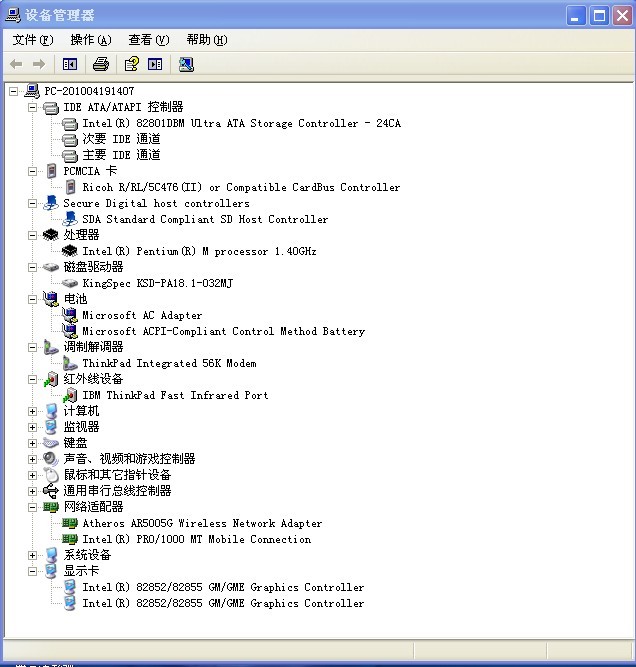Viewport: 636px width, 667px height.
Task: Click the 磁盘驱动器 drive icon
Action: 51,267
